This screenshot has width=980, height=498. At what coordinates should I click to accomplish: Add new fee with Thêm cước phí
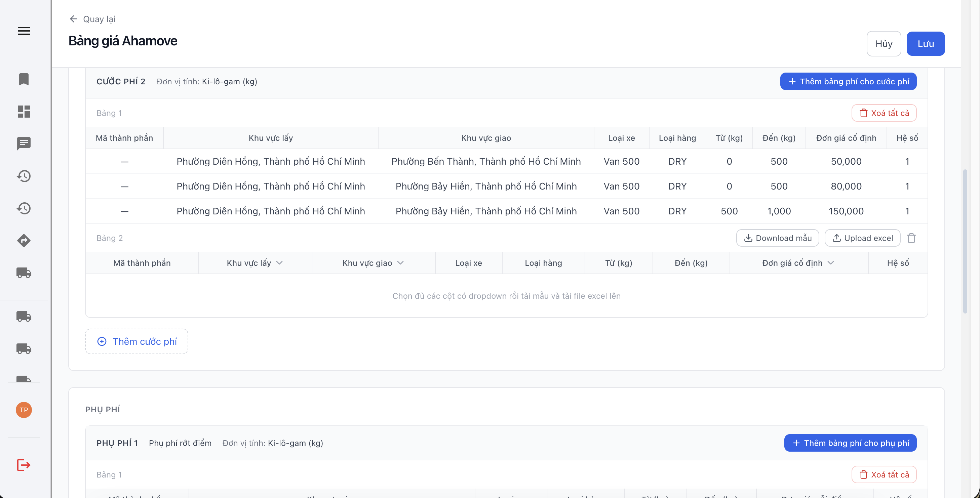[136, 341]
